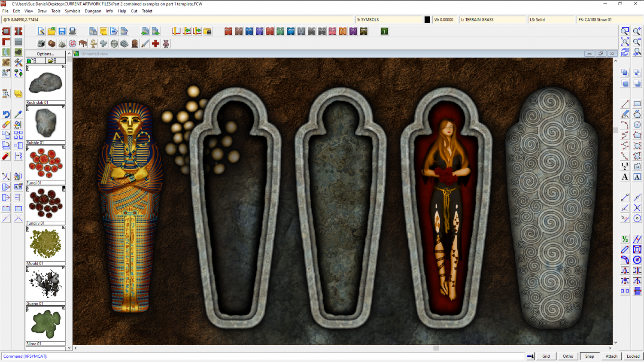Click the Zoom in magnifier icon
This screenshot has height=362, width=644.
pos(637,31)
